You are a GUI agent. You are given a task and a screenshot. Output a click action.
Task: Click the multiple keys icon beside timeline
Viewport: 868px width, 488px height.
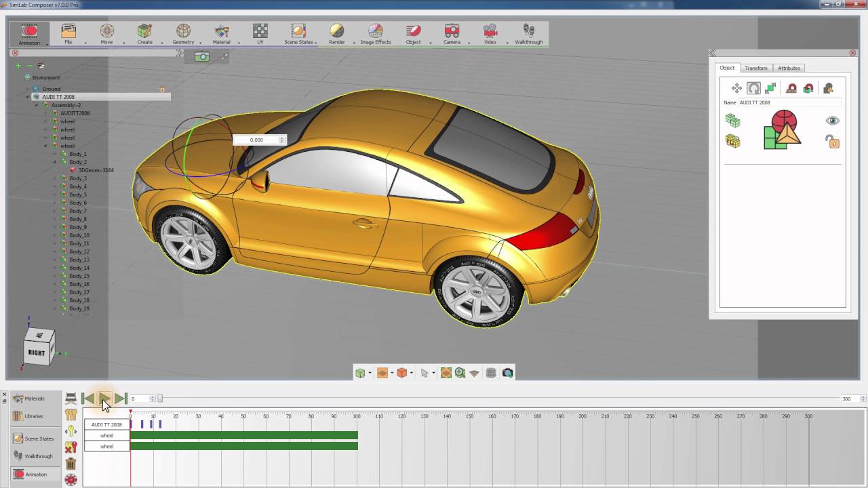71,415
